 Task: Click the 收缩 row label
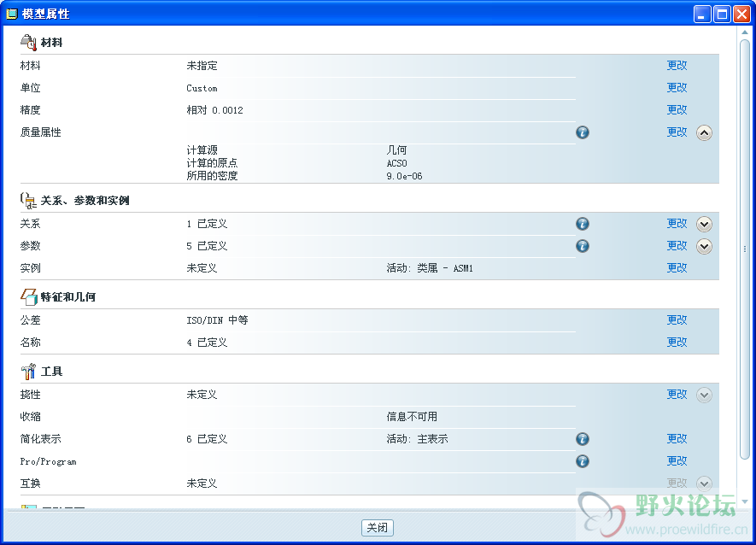tap(30, 417)
